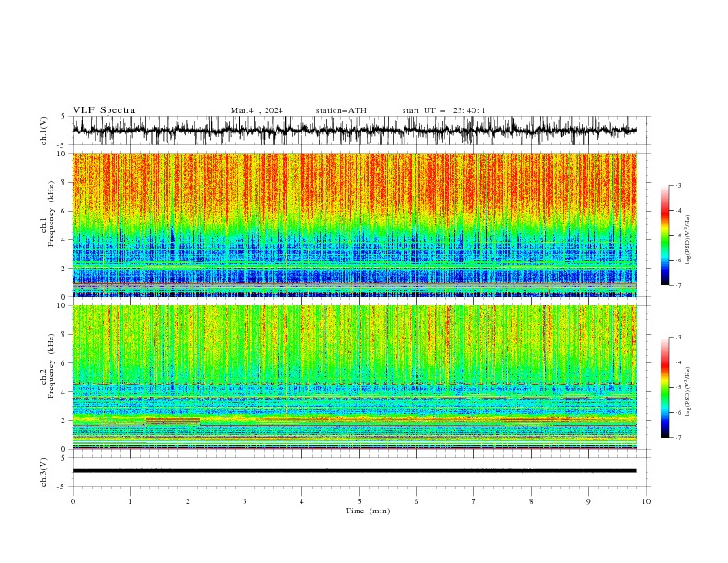Click the ch.1 colorbar "log(PSD)(V²/Hz)" label

(x=688, y=240)
